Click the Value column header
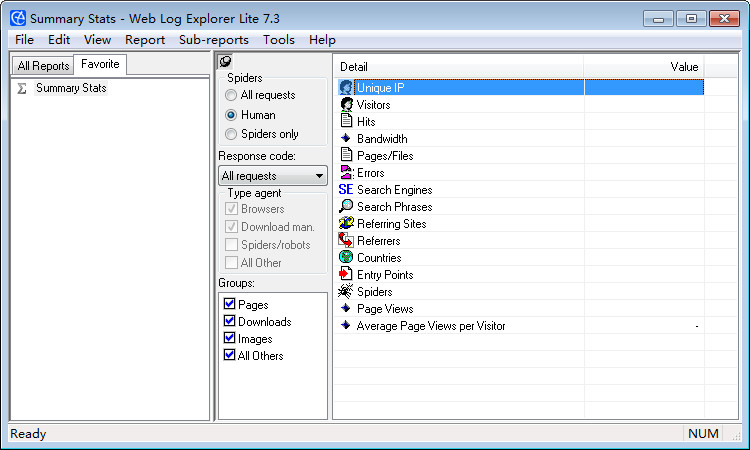Screen dimensions: 750x450 pyautogui.click(x=644, y=66)
